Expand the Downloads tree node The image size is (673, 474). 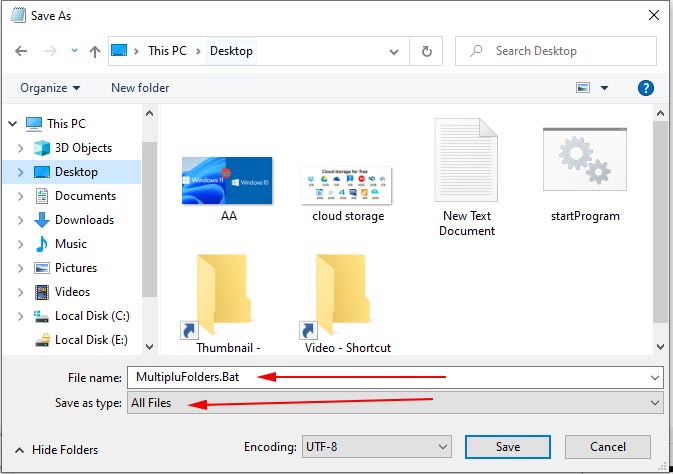coord(20,220)
